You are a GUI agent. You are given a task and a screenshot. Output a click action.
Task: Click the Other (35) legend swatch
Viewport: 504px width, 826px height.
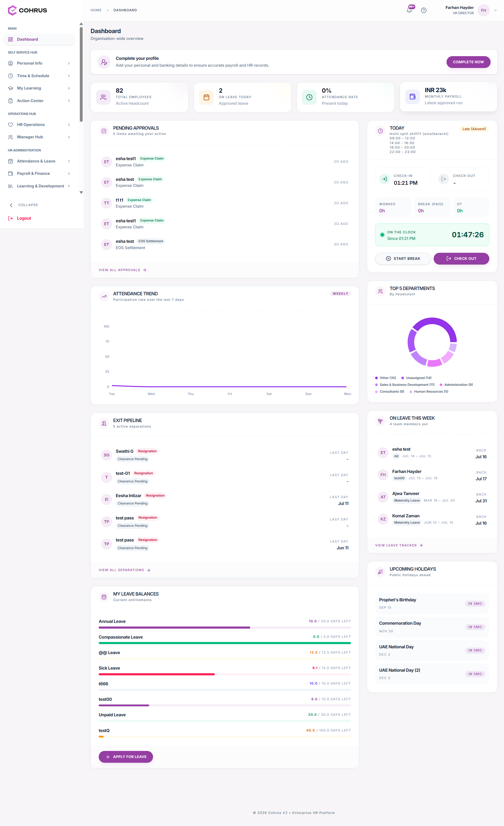coord(376,378)
